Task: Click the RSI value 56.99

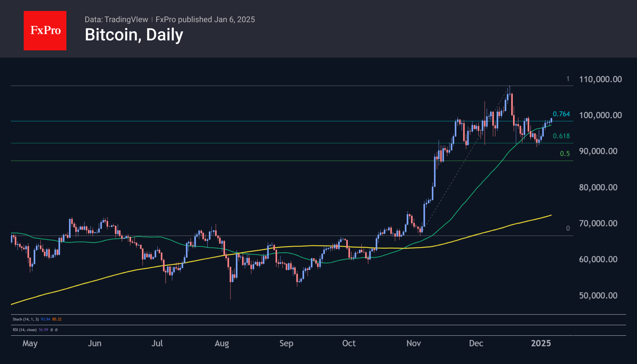Action: click(x=44, y=330)
